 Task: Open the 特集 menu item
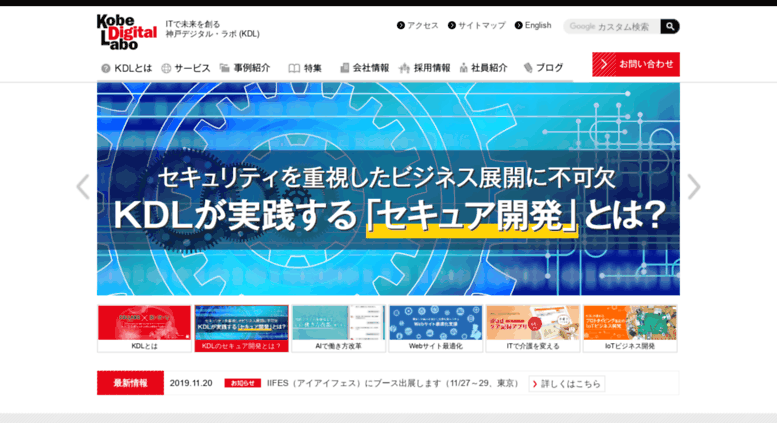(x=305, y=68)
